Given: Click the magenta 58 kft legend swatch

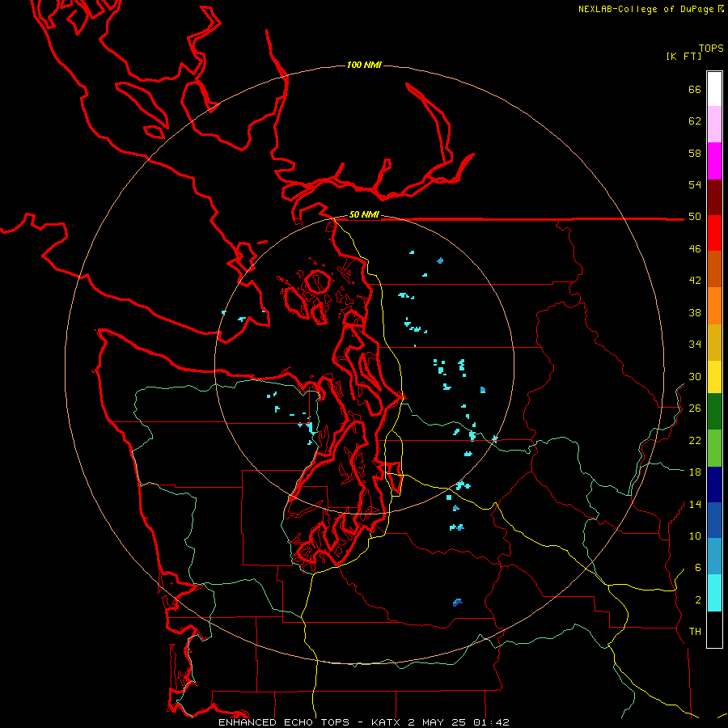Looking at the screenshot, I should click(714, 161).
